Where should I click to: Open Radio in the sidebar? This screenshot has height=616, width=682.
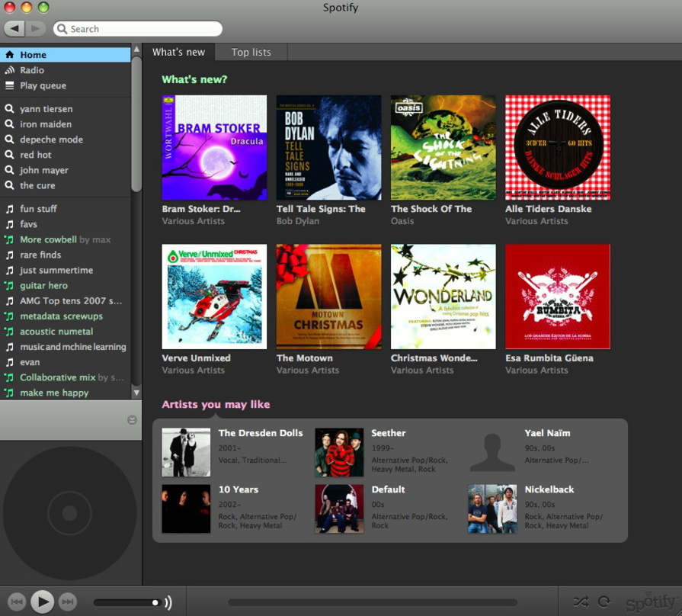pyautogui.click(x=66, y=70)
